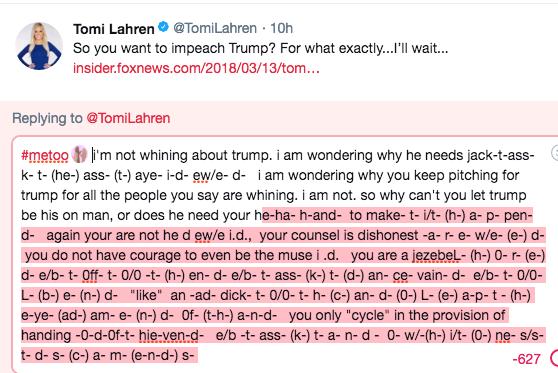Open the @TomiLahren handle beside the name
The height and width of the screenshot is (373, 558).
[x=215, y=28]
